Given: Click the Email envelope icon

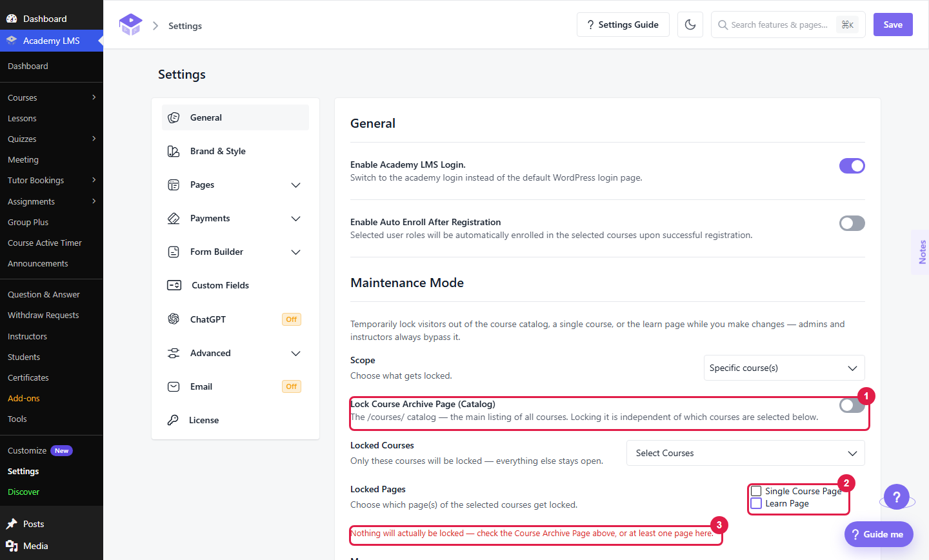Looking at the screenshot, I should click(x=174, y=386).
